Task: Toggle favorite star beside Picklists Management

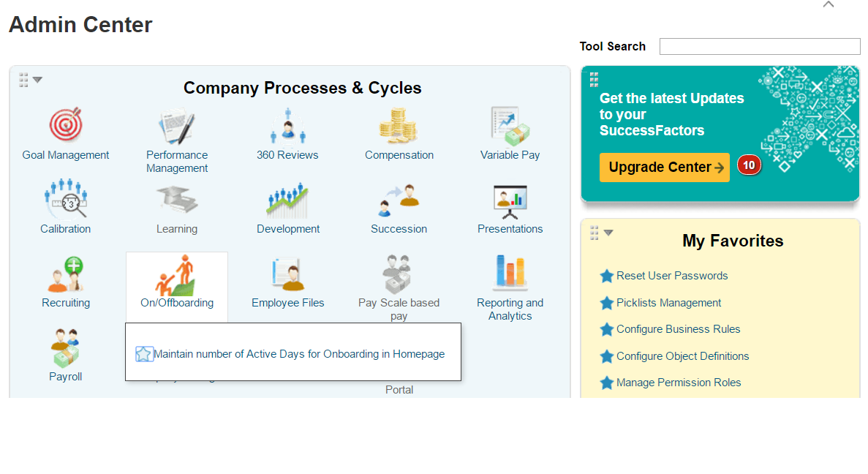Action: tap(607, 303)
